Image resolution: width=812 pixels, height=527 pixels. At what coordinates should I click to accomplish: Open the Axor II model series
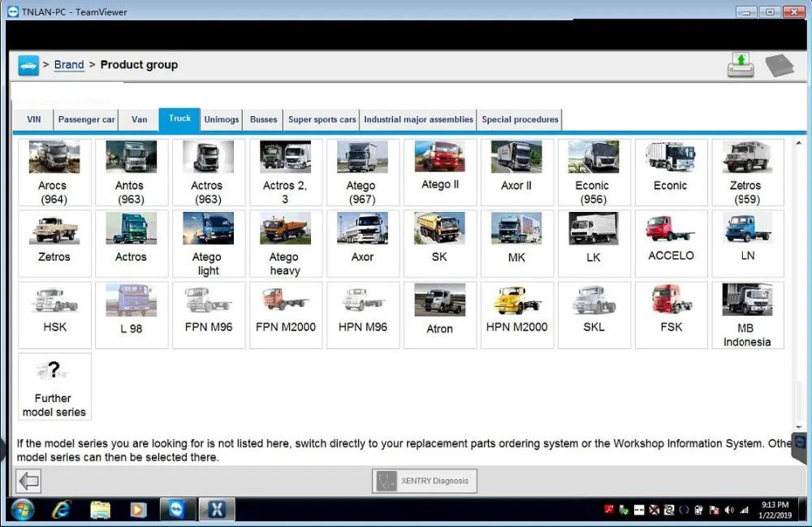(516, 172)
